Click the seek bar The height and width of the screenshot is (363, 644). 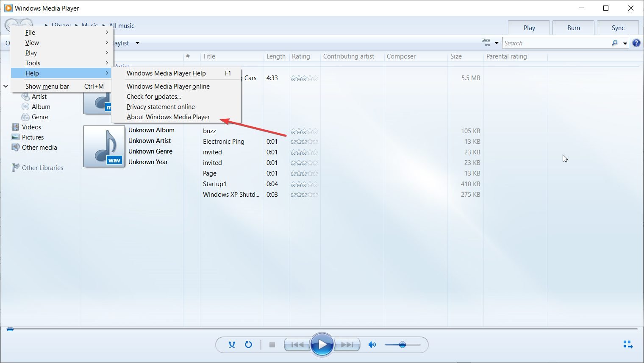pos(322,329)
